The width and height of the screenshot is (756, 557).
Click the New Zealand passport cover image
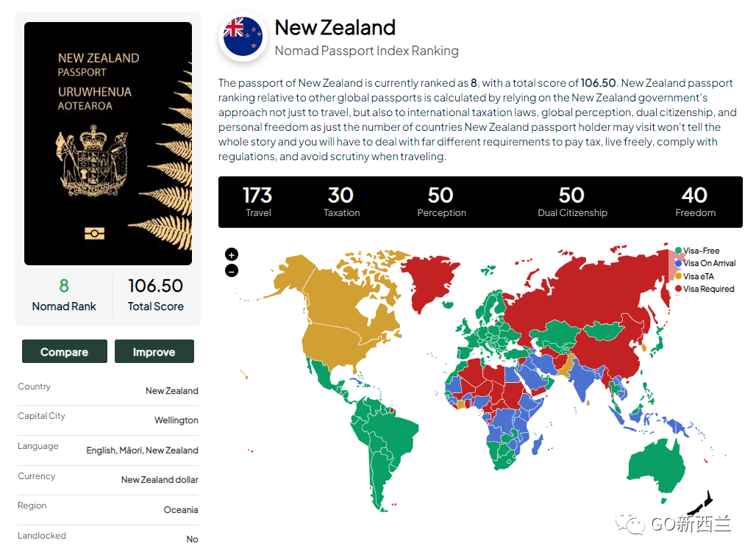tap(108, 143)
